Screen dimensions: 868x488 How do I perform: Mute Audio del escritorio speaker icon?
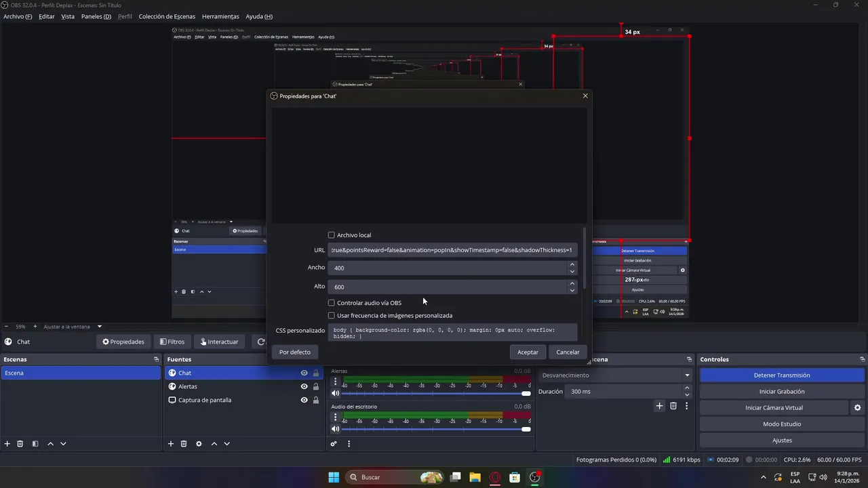click(335, 428)
